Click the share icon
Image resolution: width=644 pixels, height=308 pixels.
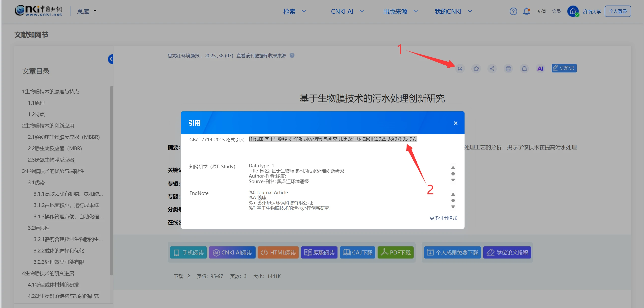[x=492, y=69]
